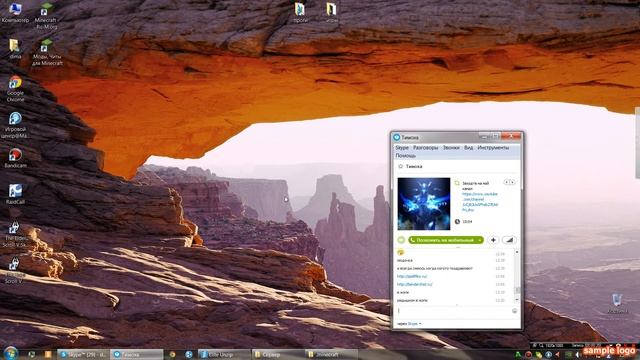The width and height of the screenshot is (640, 360).
Task: Open the Skype menu
Action: coord(402,147)
